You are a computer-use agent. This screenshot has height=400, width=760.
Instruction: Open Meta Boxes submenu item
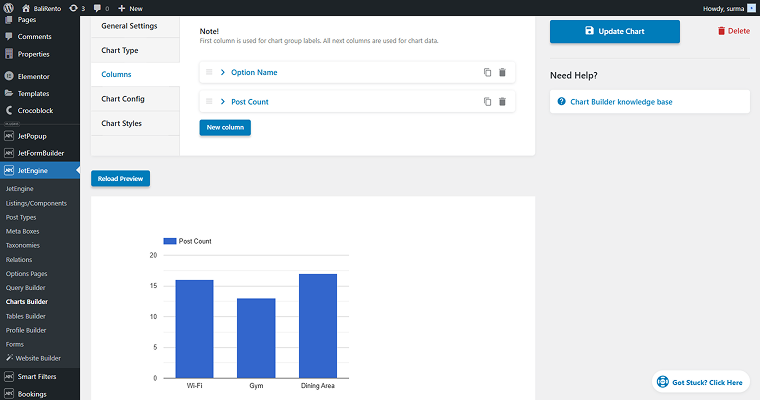pyautogui.click(x=22, y=231)
